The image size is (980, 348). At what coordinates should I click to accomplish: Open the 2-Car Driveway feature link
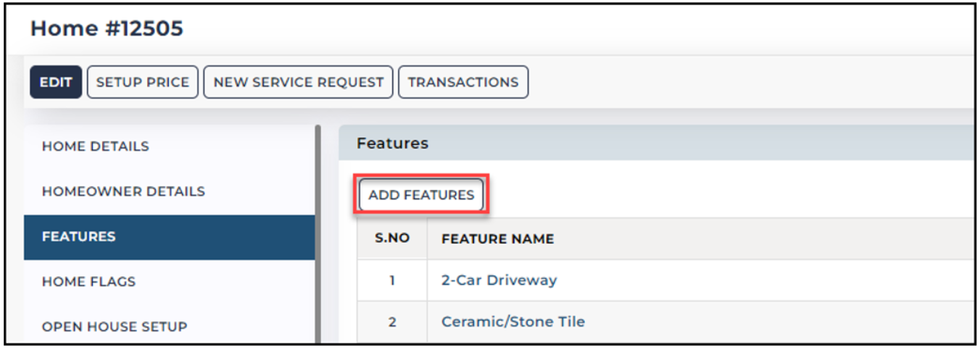(x=499, y=280)
